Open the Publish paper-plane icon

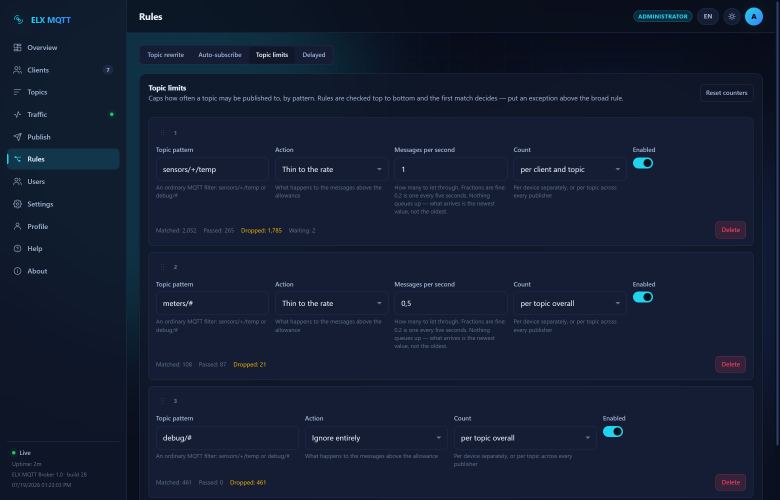(x=17, y=137)
